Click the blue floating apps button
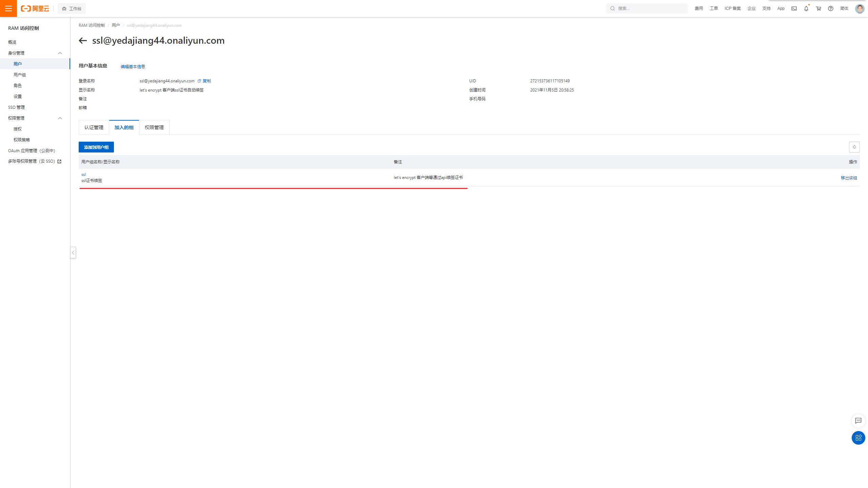 (x=858, y=438)
